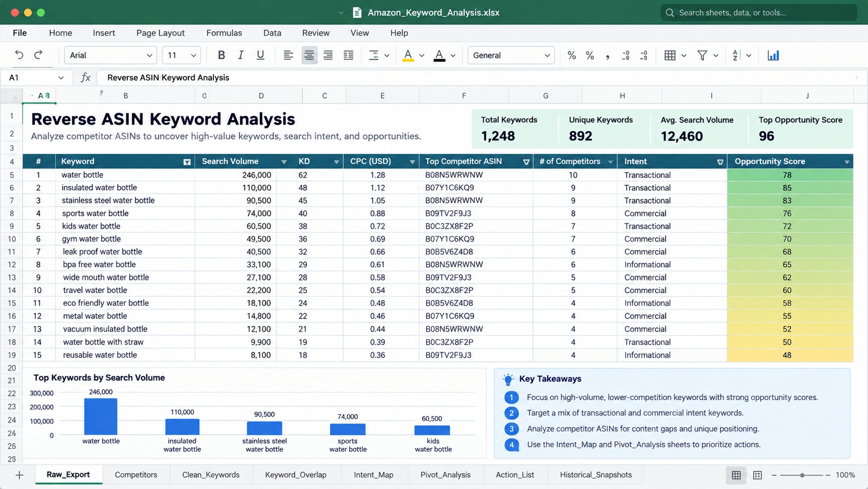Apply comma style number format
This screenshot has width=868, height=489.
pos(607,56)
